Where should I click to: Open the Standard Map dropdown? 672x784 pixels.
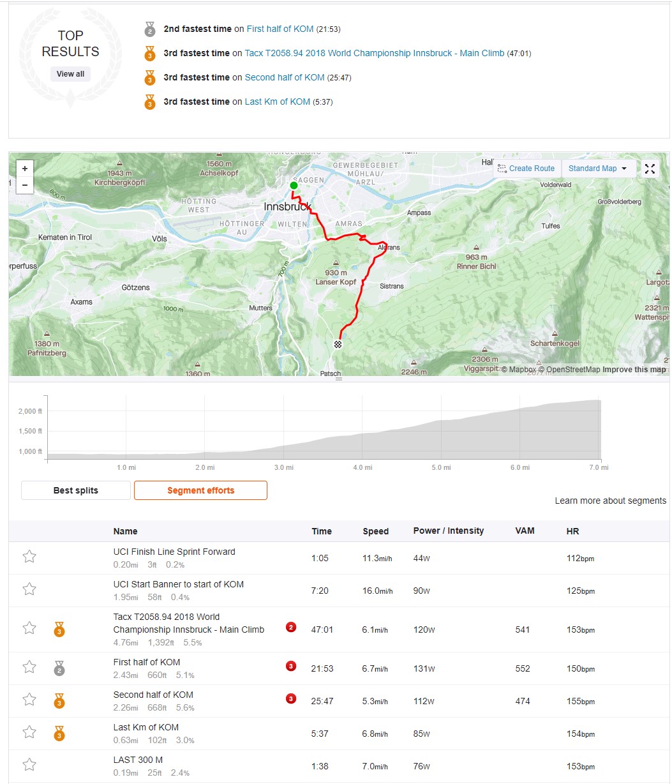[598, 169]
